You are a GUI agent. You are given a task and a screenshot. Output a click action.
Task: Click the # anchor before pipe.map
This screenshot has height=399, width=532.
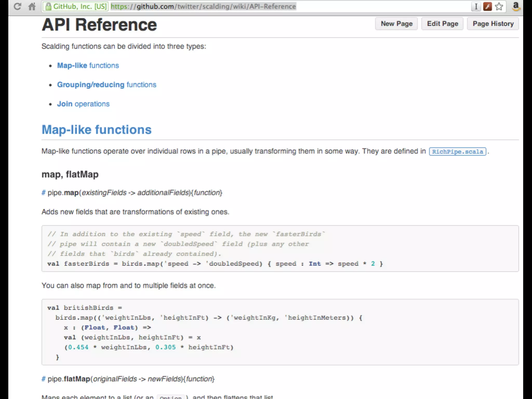(x=43, y=193)
